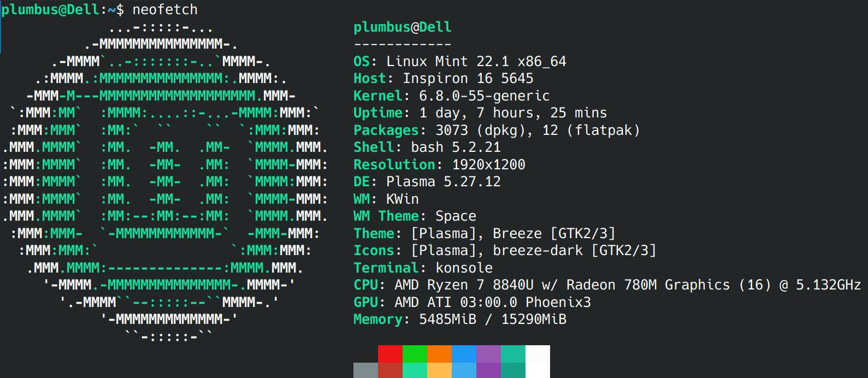Click the 'KWin' window manager value

click(x=403, y=199)
